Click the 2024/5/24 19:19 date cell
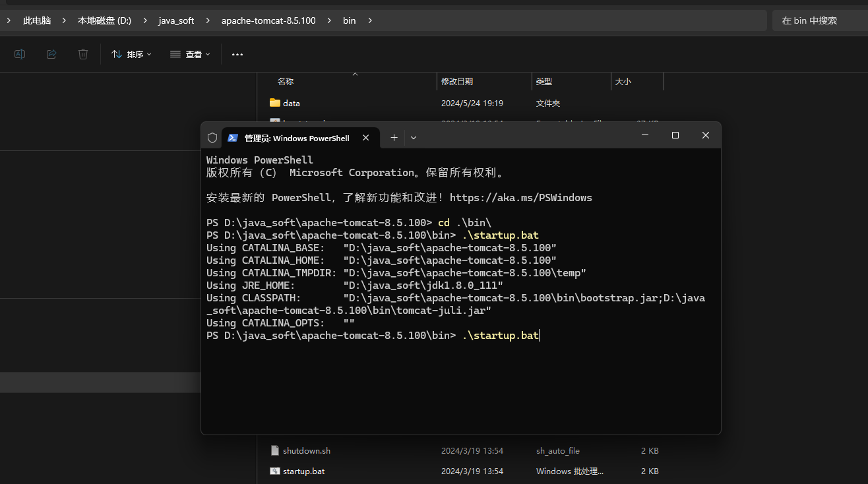 click(x=472, y=104)
